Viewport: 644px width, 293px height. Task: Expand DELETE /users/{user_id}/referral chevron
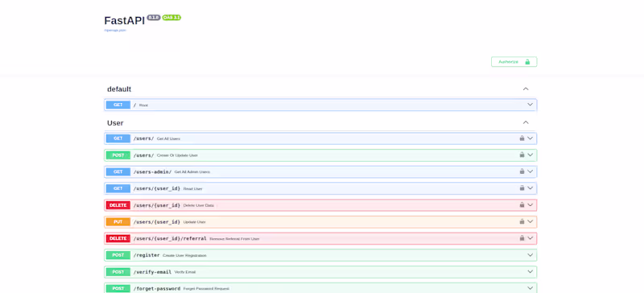click(530, 238)
